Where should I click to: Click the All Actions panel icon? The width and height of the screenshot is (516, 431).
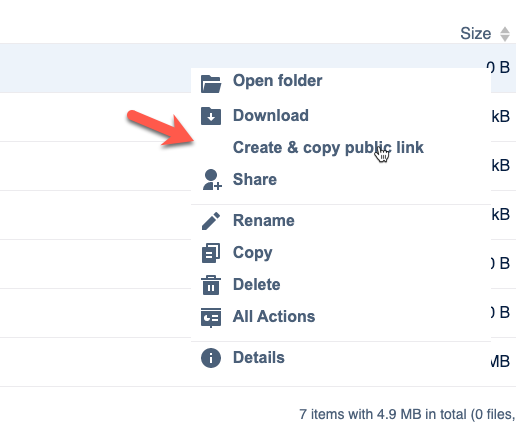[x=211, y=318]
